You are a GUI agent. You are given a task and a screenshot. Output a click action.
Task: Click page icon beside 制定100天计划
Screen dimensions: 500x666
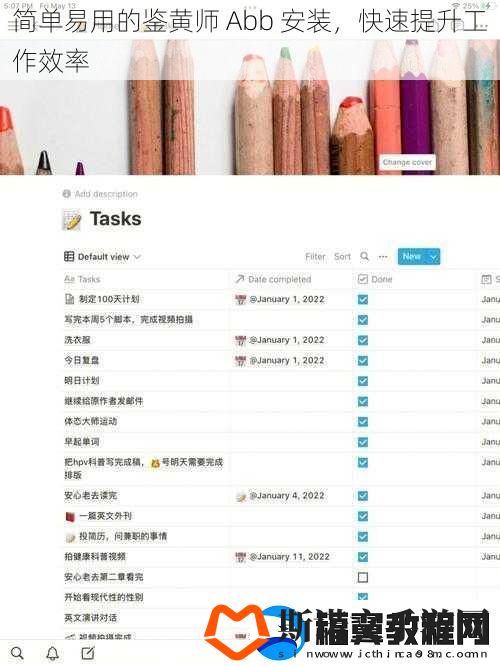point(69,299)
